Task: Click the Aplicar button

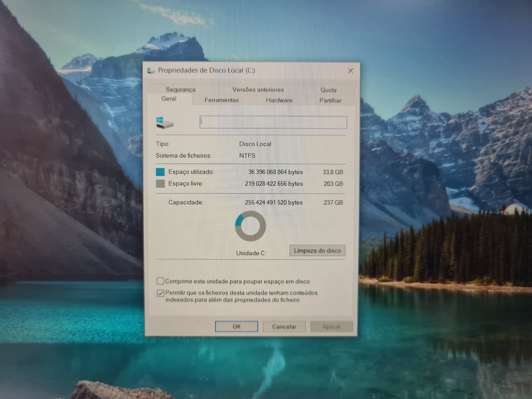Action: [331, 326]
